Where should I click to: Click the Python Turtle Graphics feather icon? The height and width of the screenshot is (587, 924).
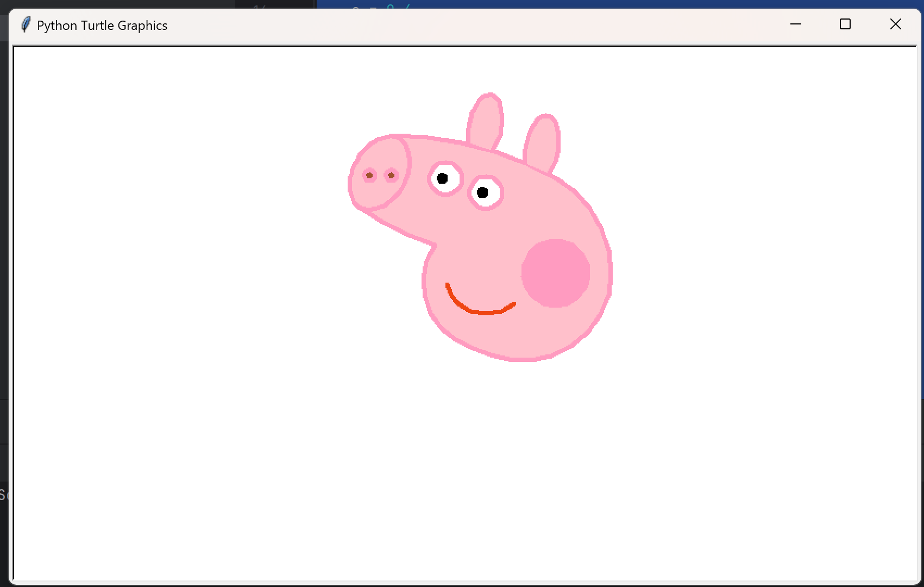click(x=25, y=25)
